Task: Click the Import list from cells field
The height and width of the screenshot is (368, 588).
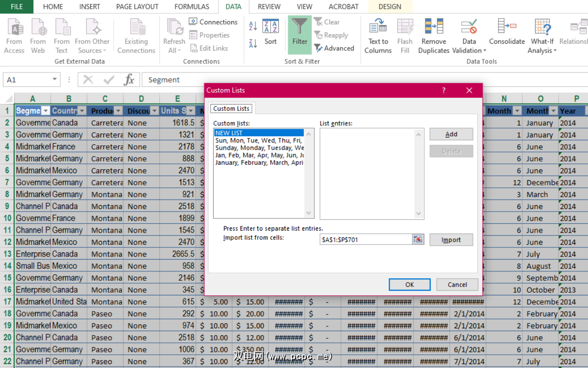Action: [365, 239]
